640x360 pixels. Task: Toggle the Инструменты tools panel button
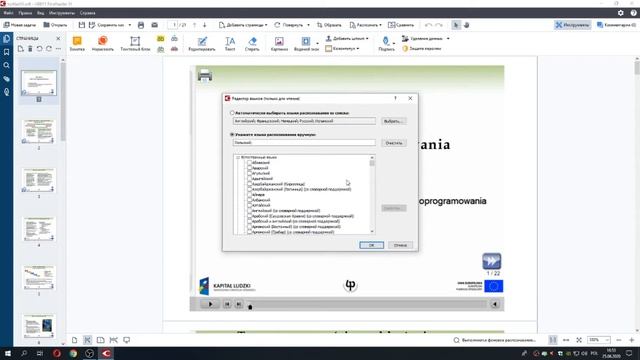572,25
